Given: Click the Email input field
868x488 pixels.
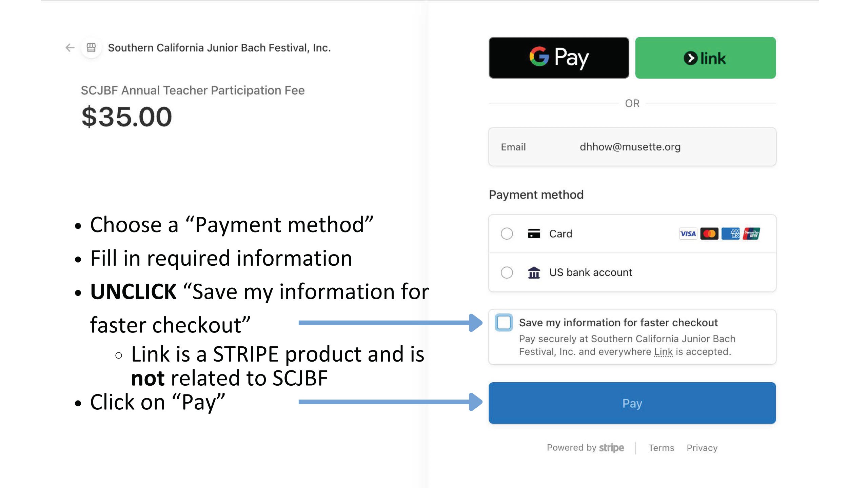Looking at the screenshot, I should click(x=632, y=147).
